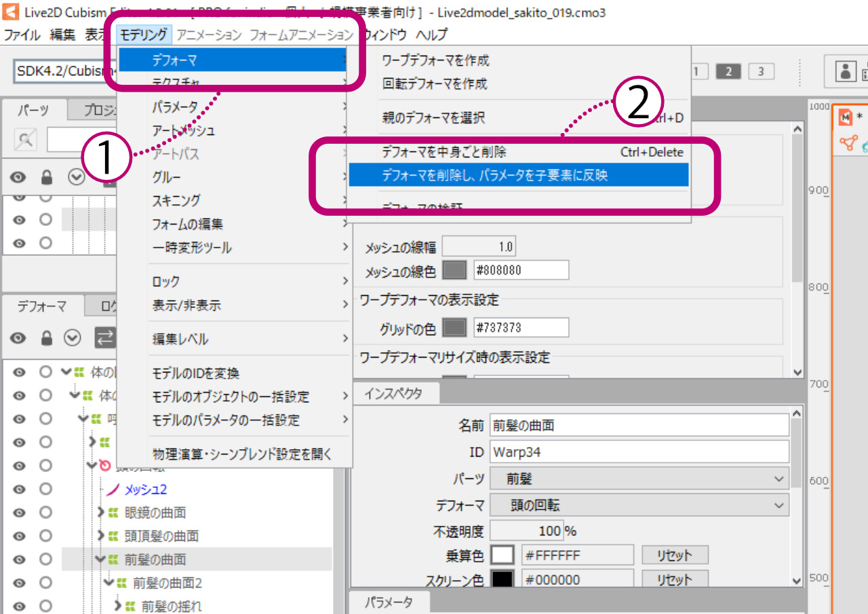
Task: Expand the 前髪の揺れ tree node
Action: pyautogui.click(x=119, y=606)
